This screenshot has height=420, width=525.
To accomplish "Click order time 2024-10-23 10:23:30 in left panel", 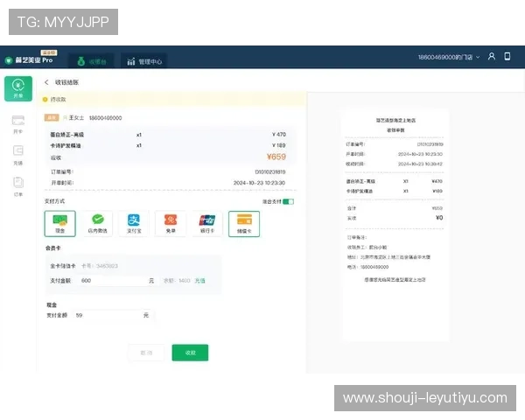I will click(x=259, y=183).
